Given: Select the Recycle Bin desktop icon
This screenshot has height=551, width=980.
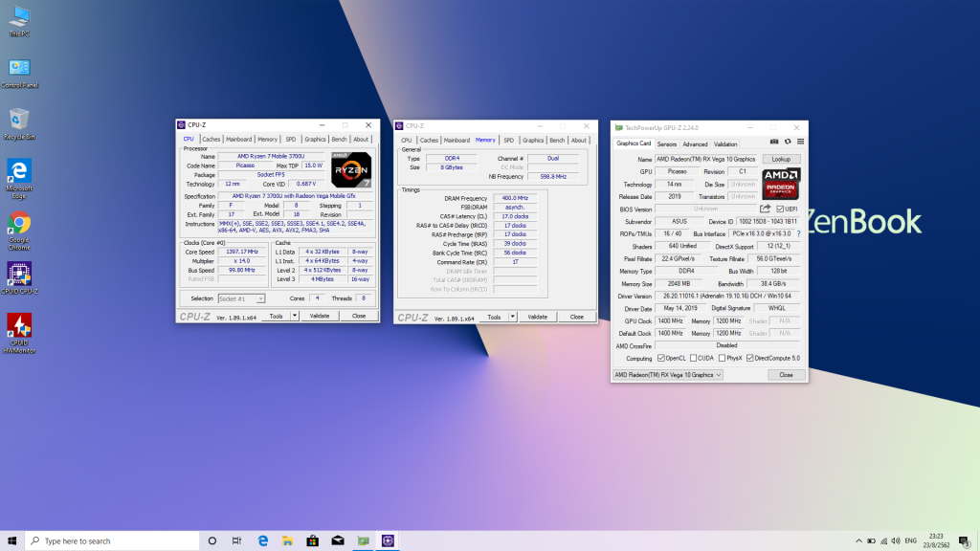Looking at the screenshot, I should tap(19, 123).
